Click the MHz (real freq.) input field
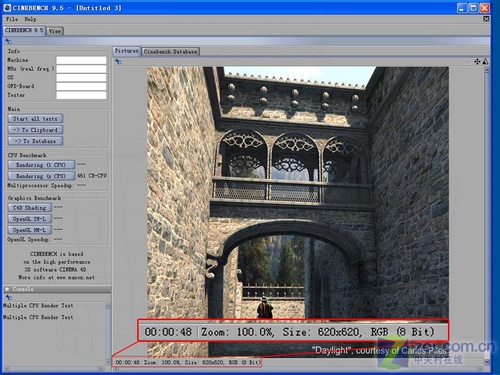 (x=81, y=69)
